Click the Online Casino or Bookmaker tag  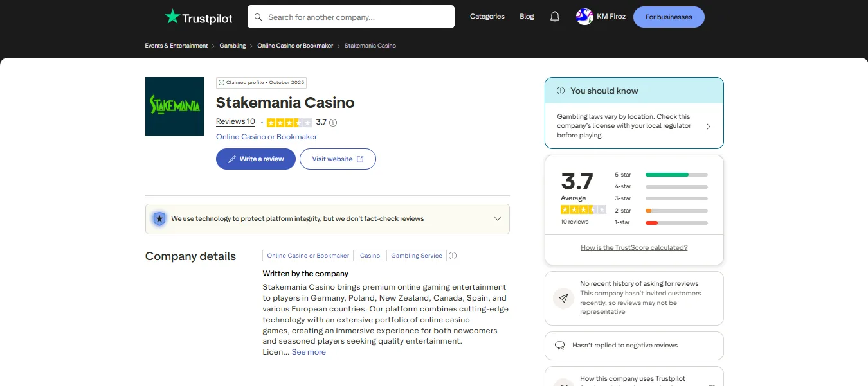(x=308, y=256)
